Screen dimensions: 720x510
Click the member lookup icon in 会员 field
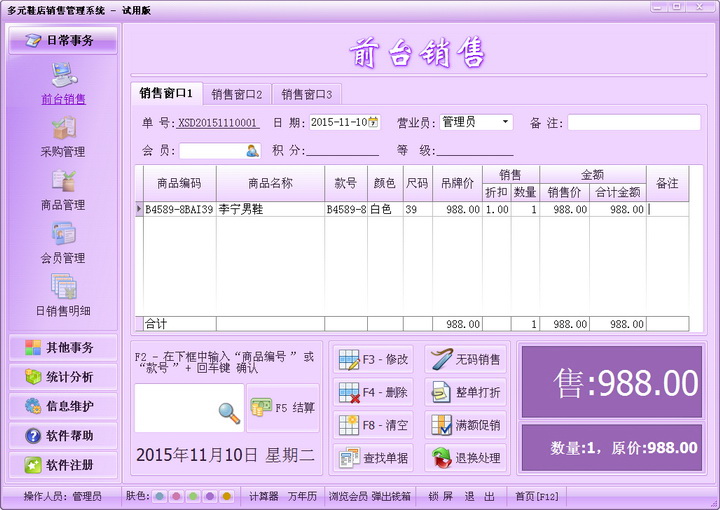click(253, 151)
